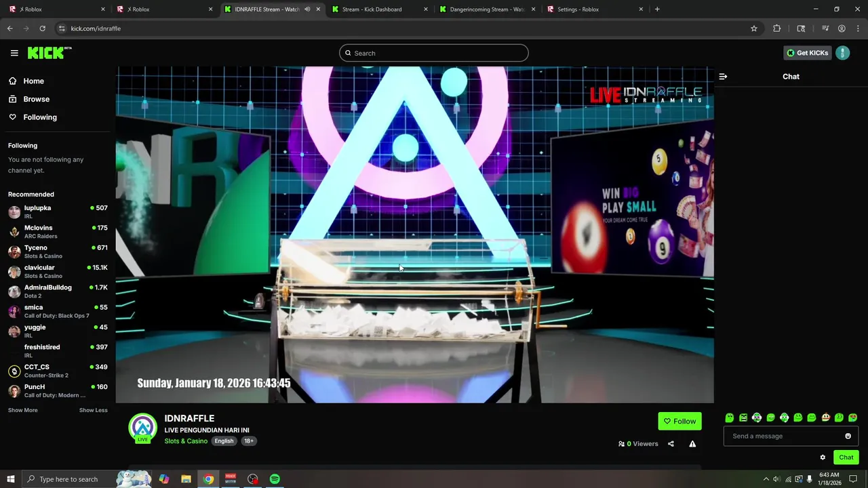Click the KICK logo

(x=50, y=53)
